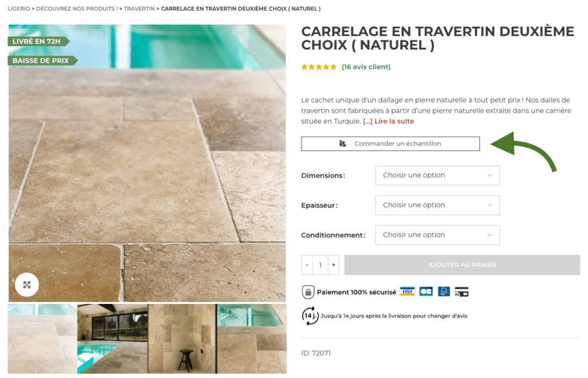This screenshot has height=378, width=588.
Task: Click the 14-day return policy icon
Action: (310, 316)
